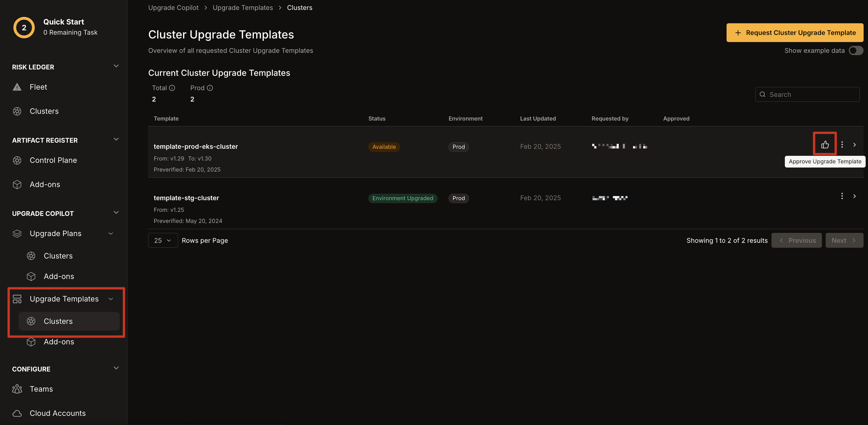Screen dimensions: 868x425
Task: Click the Quick Start progress circle
Action: (x=24, y=28)
